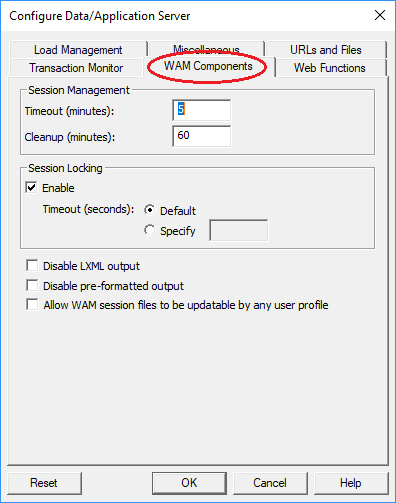
Task: Close the Configure Data/Application Server dialog
Action: [x=380, y=15]
